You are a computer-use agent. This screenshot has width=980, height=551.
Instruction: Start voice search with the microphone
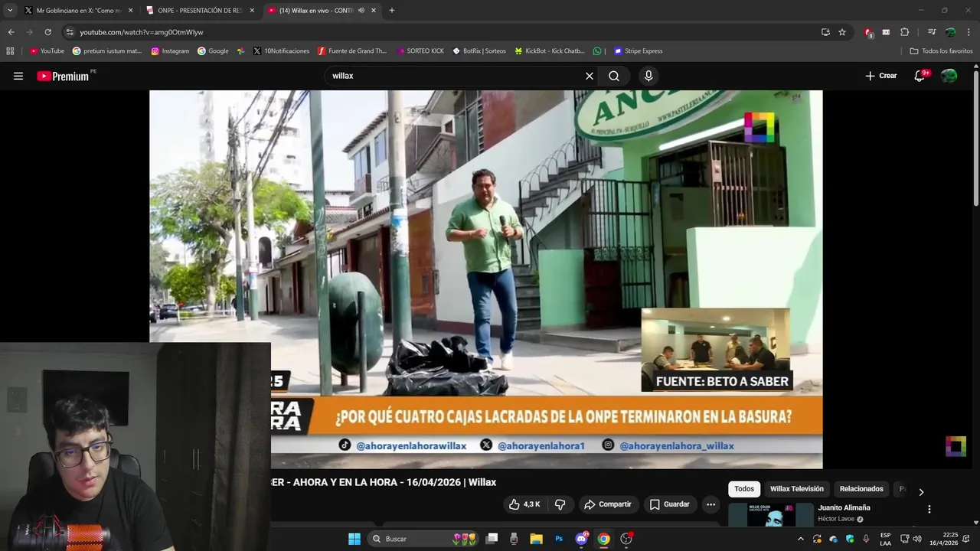[x=648, y=76]
